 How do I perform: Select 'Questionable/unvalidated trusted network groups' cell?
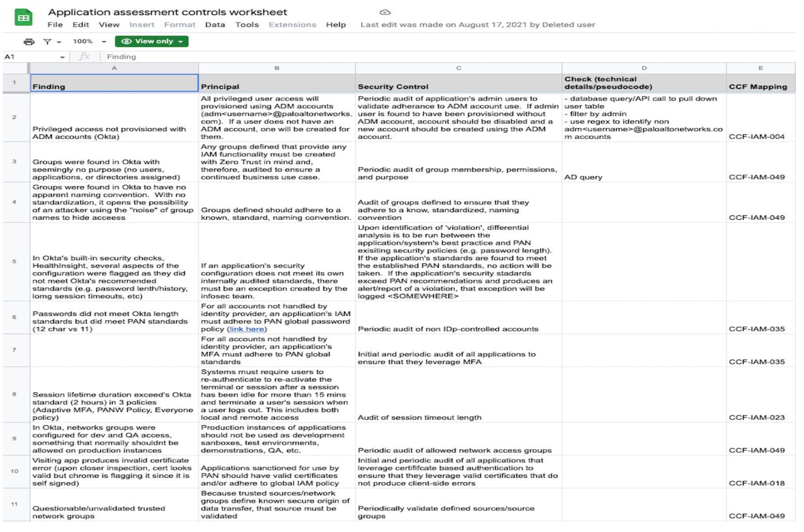[x=114, y=505]
